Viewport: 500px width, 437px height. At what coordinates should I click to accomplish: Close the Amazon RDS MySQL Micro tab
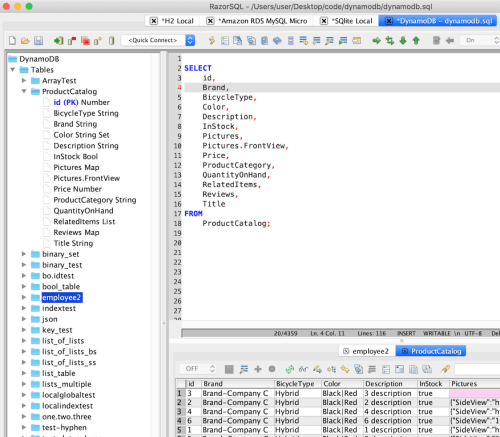coord(210,21)
